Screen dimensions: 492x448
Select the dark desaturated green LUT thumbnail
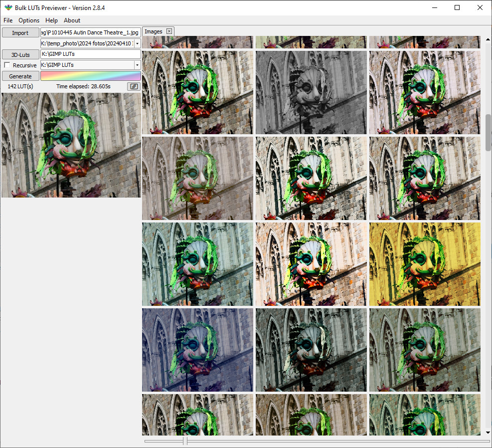(x=311, y=350)
